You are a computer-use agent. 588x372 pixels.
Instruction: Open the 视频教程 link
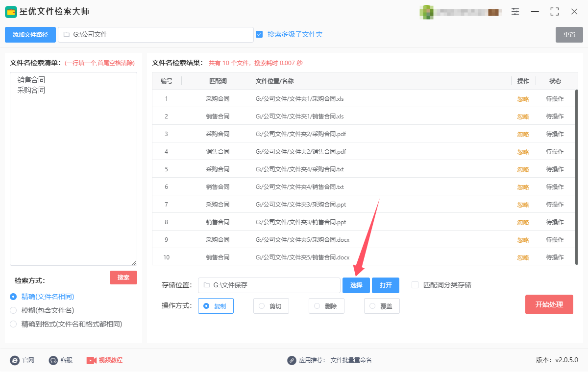pyautogui.click(x=111, y=360)
